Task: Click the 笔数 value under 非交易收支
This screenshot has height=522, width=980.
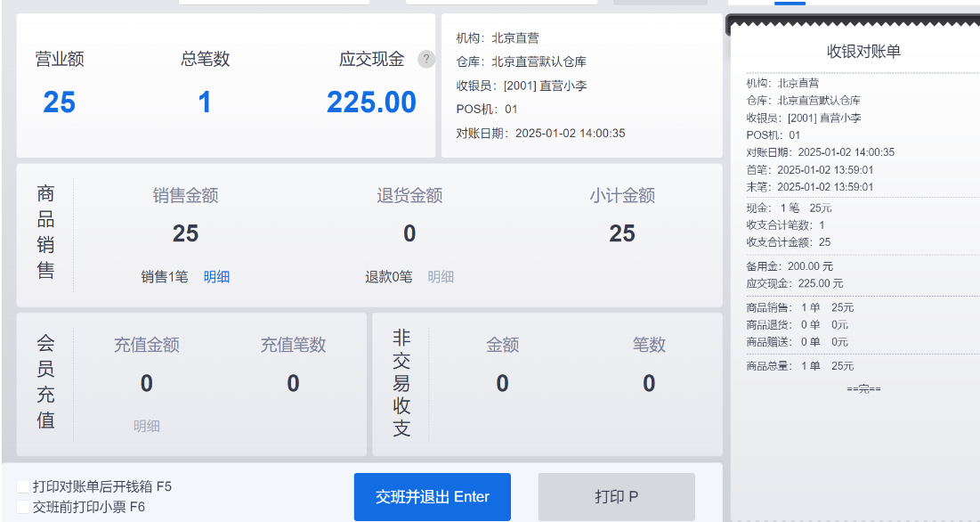Action: [x=649, y=383]
